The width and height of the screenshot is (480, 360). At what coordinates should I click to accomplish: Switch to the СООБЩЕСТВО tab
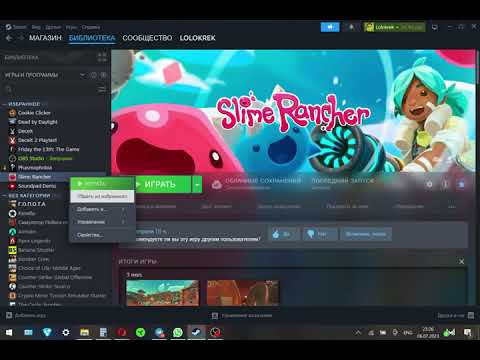coord(147,38)
